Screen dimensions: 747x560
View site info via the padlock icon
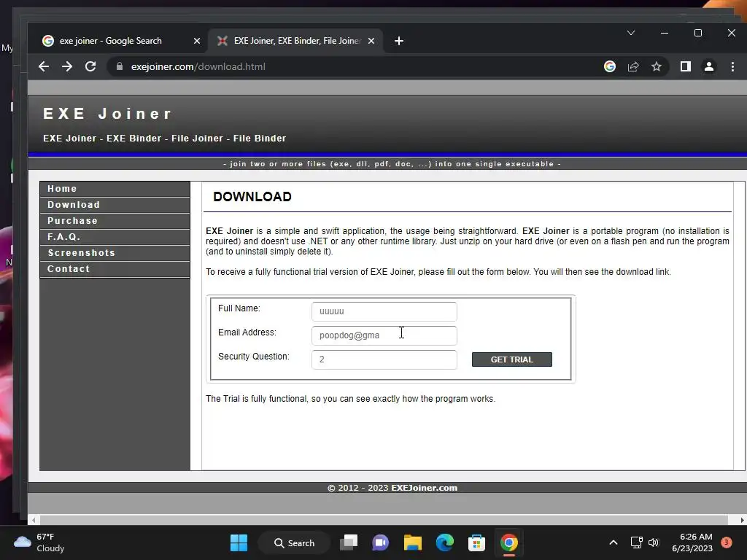click(x=120, y=66)
